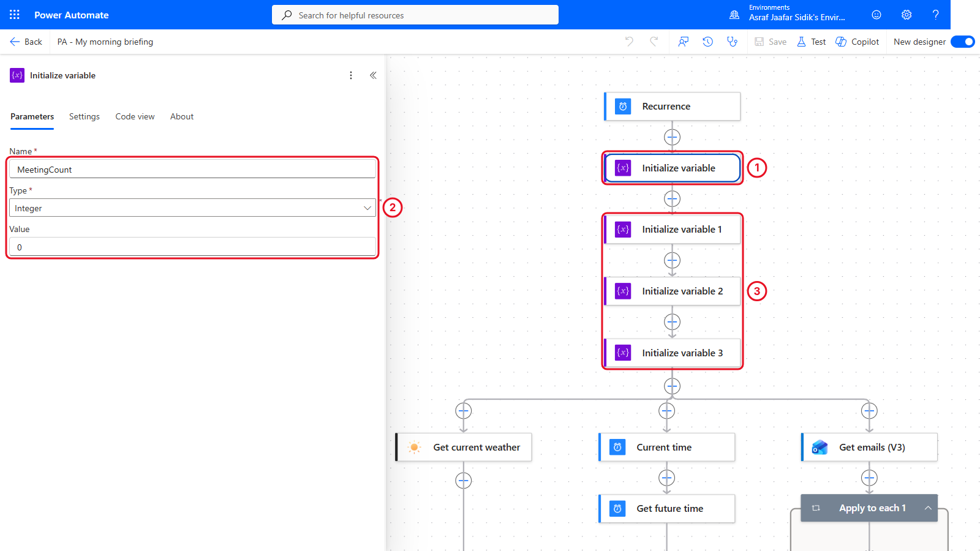Click the Name field with MeetingCount
Viewport: 980px width, 551px height.
pos(192,169)
